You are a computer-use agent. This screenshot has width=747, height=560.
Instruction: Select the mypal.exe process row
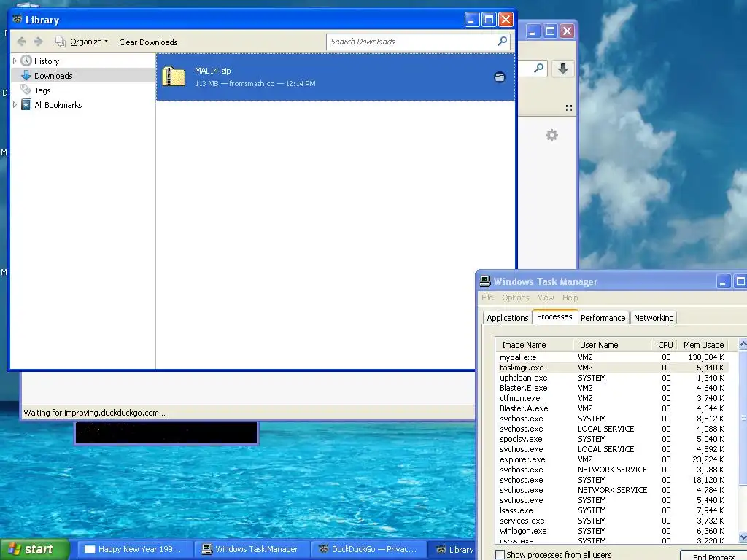(612, 357)
